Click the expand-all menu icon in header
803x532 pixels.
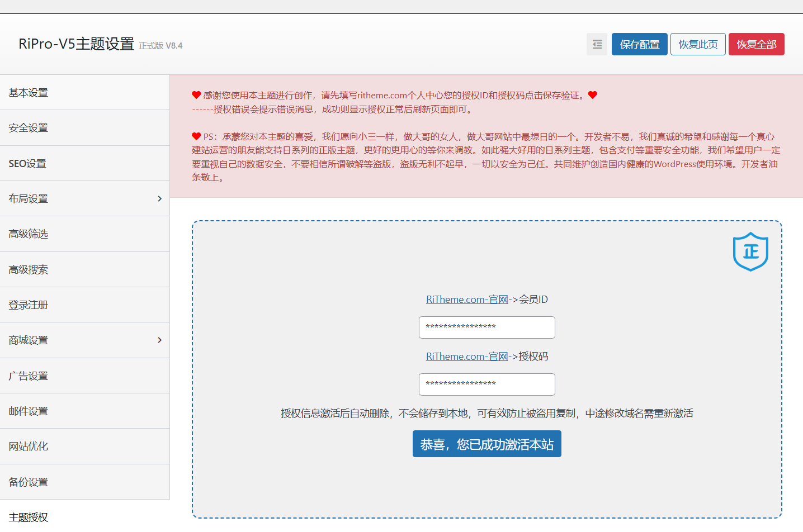[x=597, y=44]
